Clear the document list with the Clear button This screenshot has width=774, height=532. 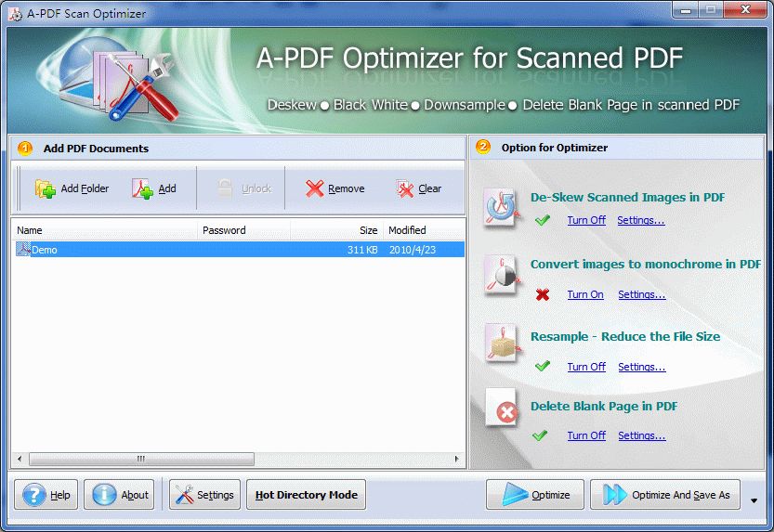coord(418,188)
